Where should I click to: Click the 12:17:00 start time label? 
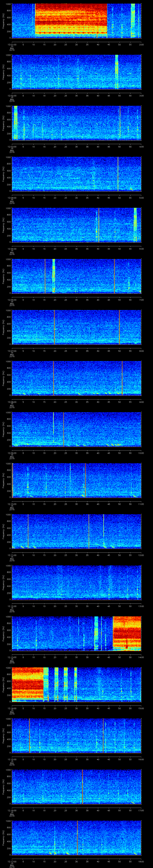coord(12,861)
